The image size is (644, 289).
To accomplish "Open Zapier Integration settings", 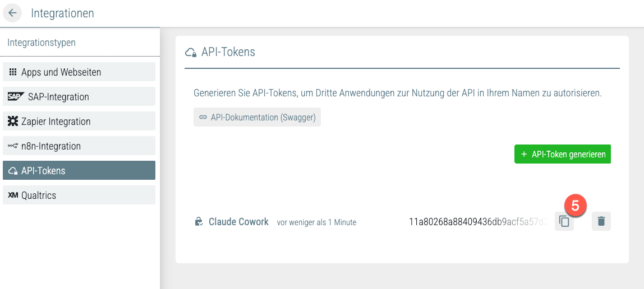I will click(x=79, y=121).
